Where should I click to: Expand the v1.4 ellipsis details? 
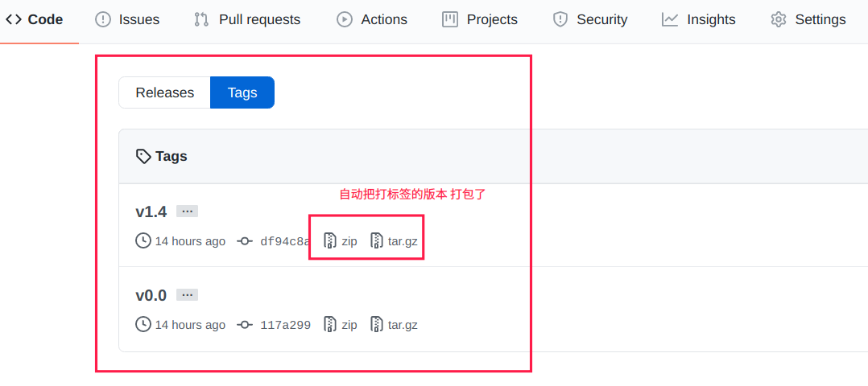[x=187, y=211]
